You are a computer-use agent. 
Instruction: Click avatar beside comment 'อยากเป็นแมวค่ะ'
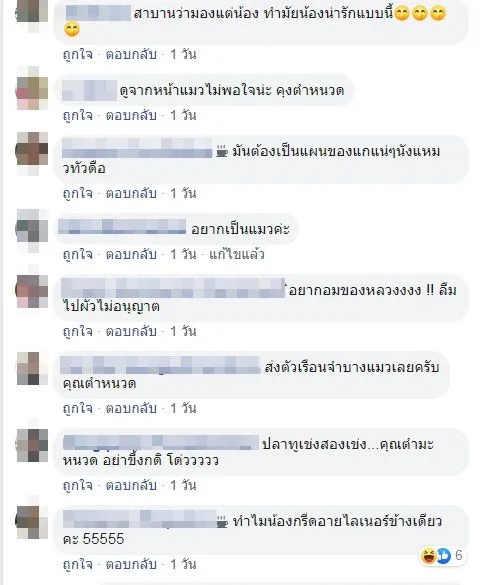[33, 227]
